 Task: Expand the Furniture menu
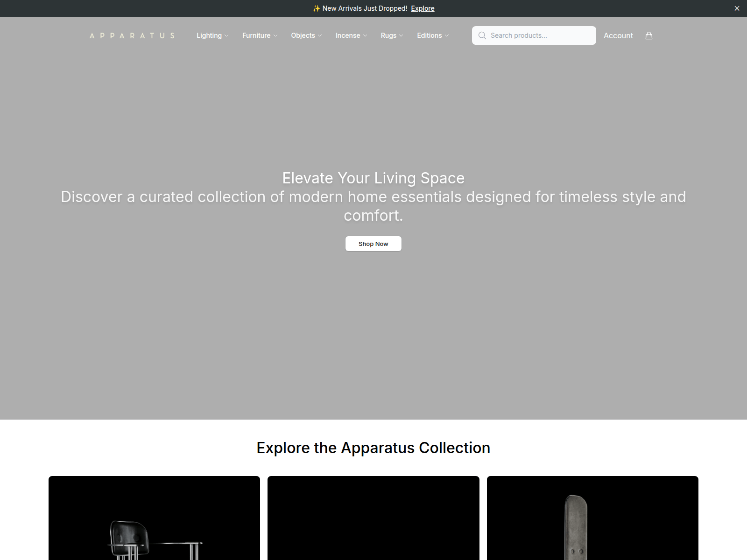click(260, 35)
